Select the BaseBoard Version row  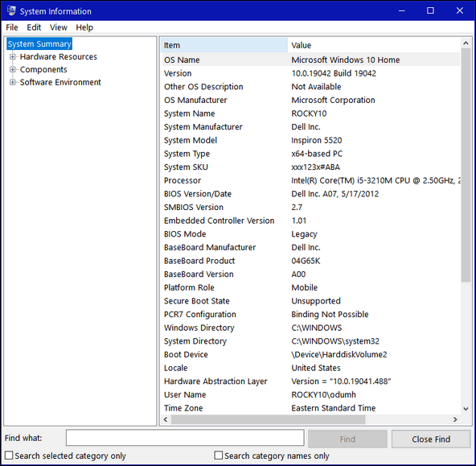pos(310,274)
